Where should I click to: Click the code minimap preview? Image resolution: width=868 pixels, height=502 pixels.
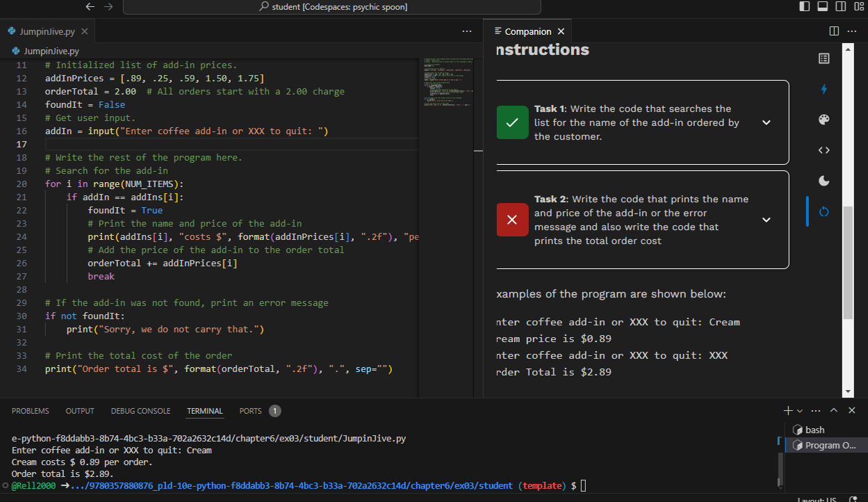click(449, 83)
